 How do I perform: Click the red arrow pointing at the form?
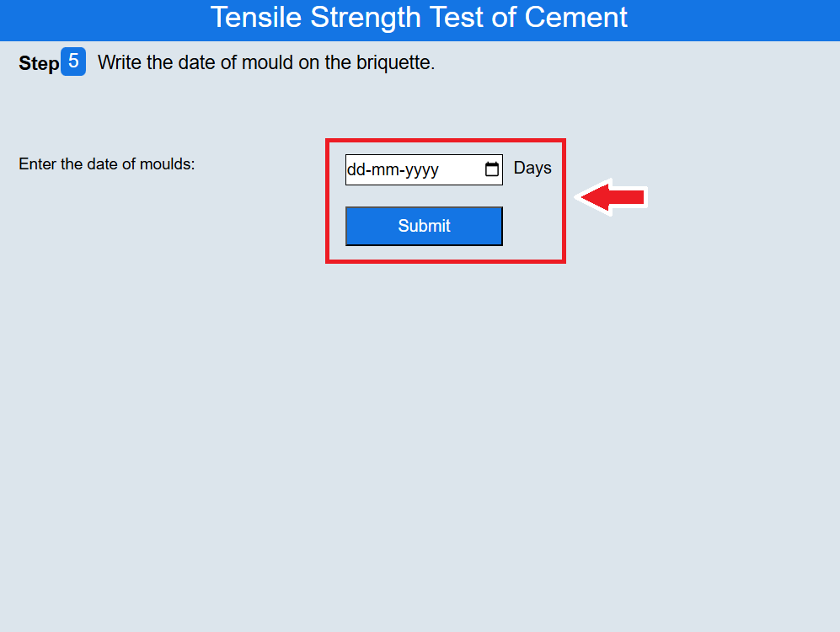pyautogui.click(x=614, y=197)
